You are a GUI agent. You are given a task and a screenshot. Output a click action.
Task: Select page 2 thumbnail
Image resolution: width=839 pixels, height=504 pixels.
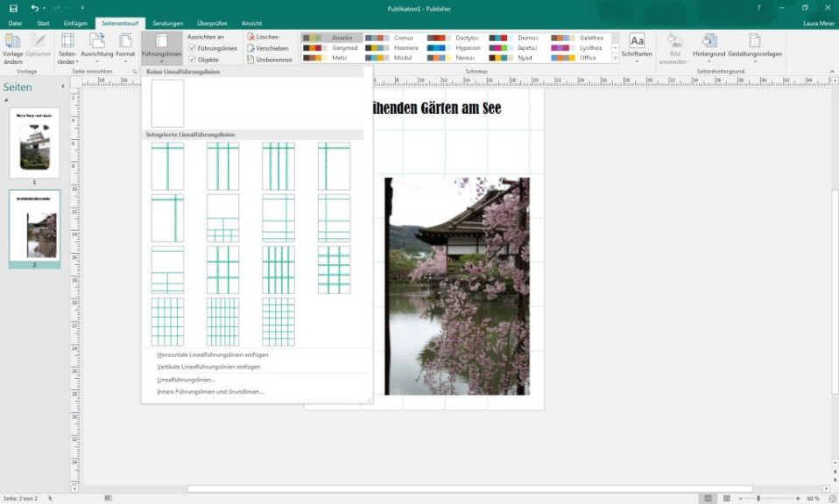point(35,226)
